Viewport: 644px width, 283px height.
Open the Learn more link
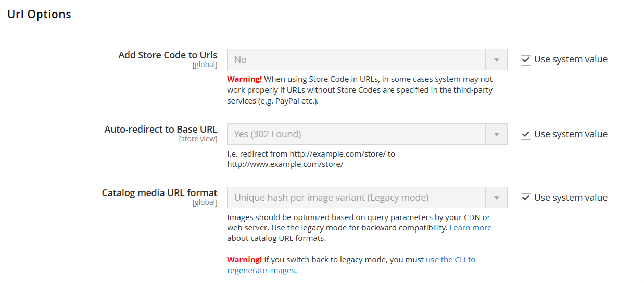[470, 228]
